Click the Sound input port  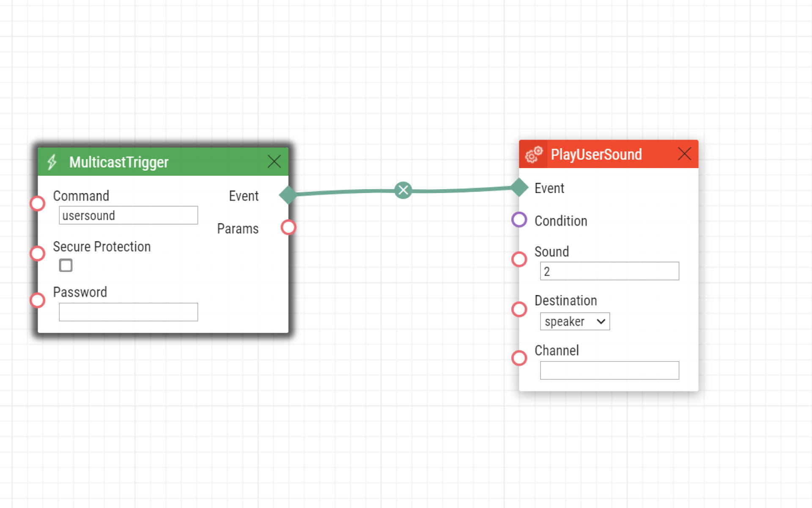[x=519, y=259]
